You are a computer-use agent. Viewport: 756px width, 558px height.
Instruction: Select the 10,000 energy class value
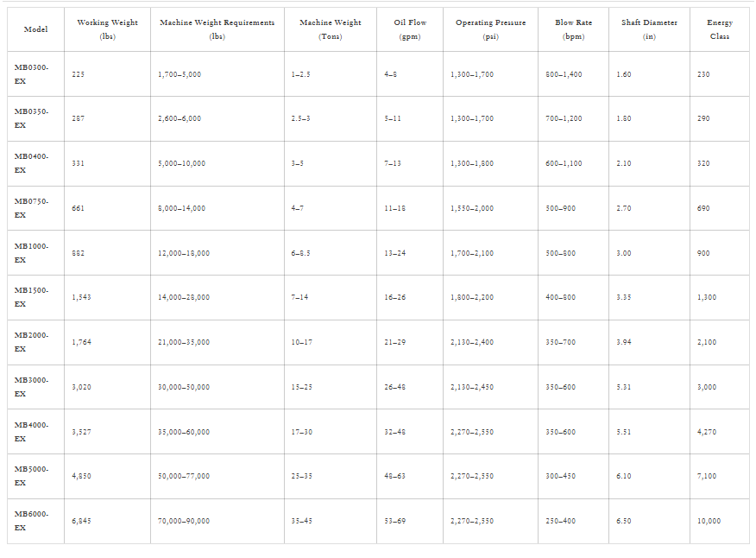click(x=709, y=521)
